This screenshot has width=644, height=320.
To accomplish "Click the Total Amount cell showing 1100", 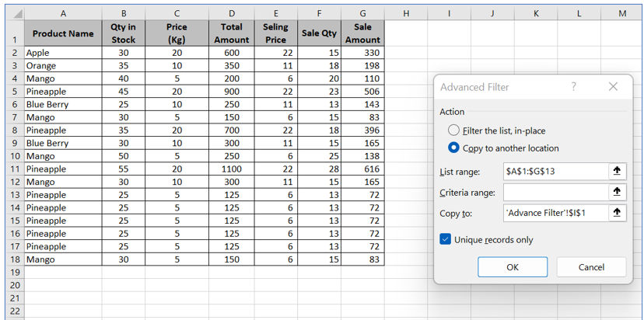I will [232, 169].
